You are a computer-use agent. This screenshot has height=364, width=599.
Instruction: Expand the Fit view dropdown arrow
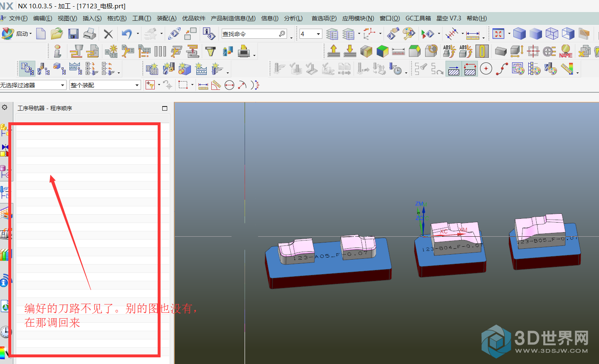(x=509, y=34)
